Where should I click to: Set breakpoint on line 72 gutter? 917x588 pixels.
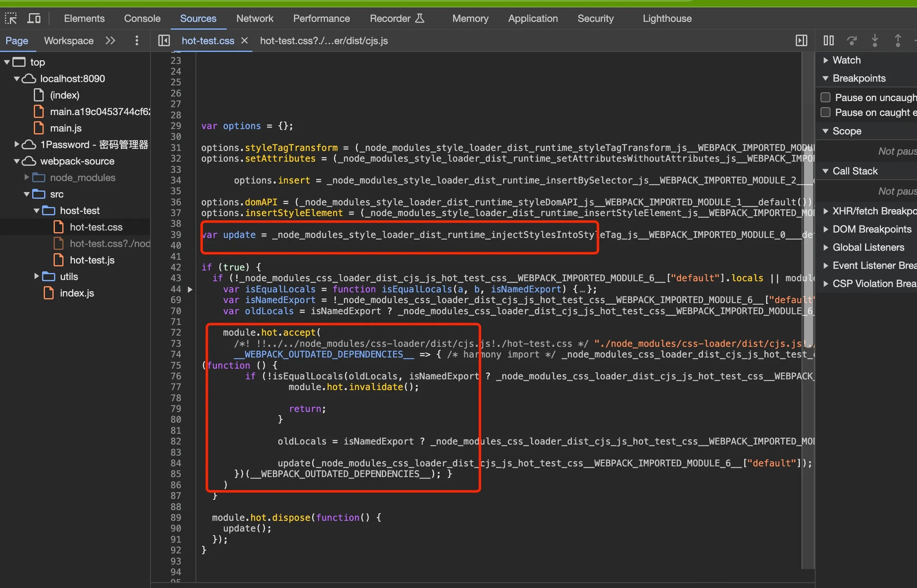point(176,332)
